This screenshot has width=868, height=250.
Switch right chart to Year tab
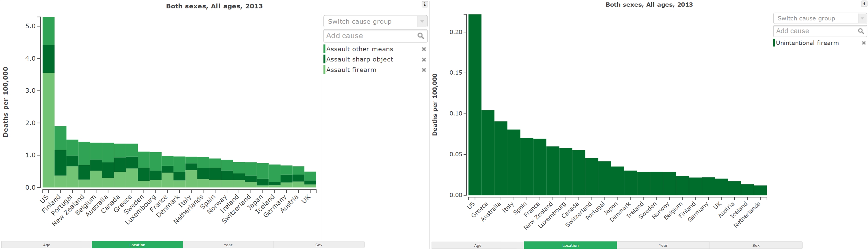663,246
